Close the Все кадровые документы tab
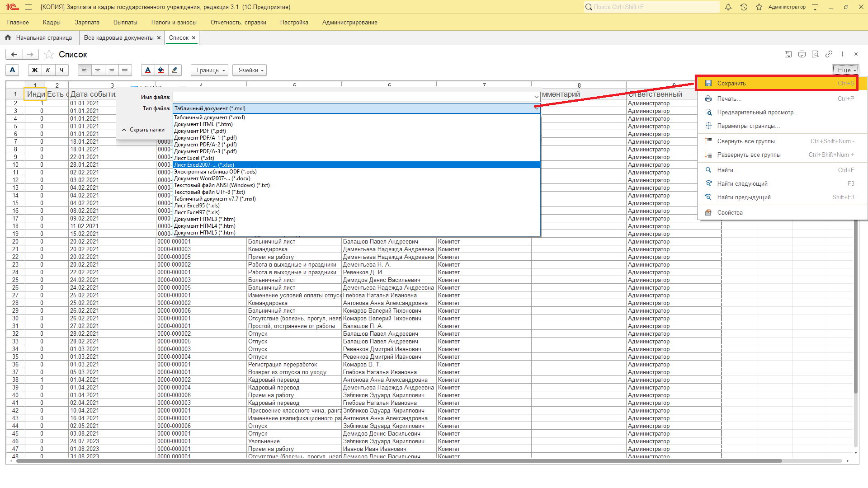Image resolution: width=868 pixels, height=488 pixels. pos(159,38)
